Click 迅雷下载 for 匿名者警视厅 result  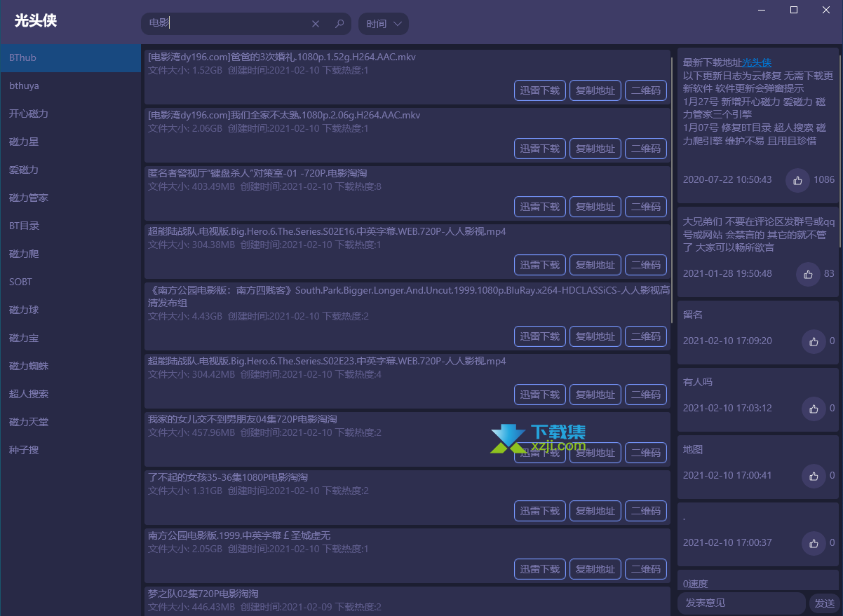(x=540, y=207)
